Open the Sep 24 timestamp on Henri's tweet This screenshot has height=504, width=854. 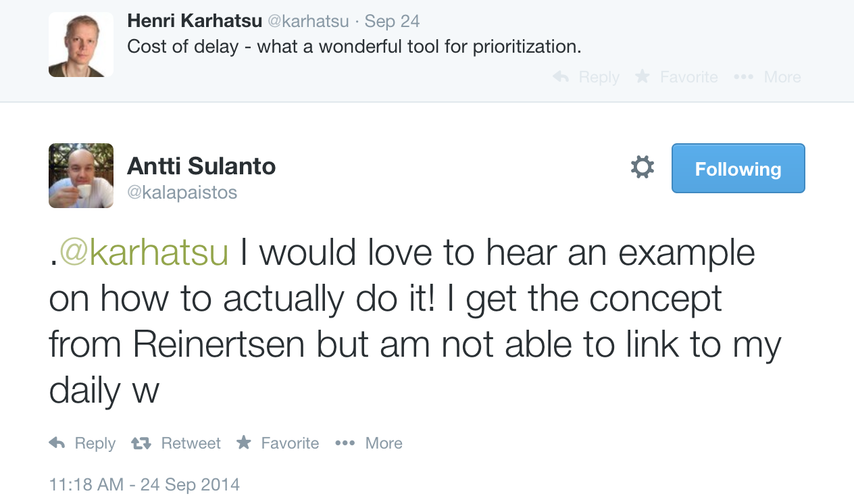392,21
